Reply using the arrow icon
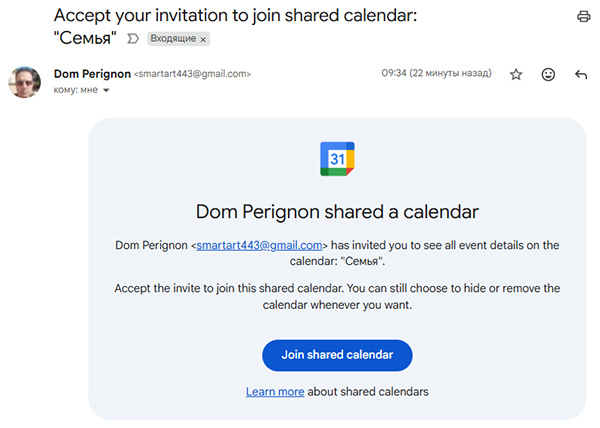 click(x=581, y=75)
